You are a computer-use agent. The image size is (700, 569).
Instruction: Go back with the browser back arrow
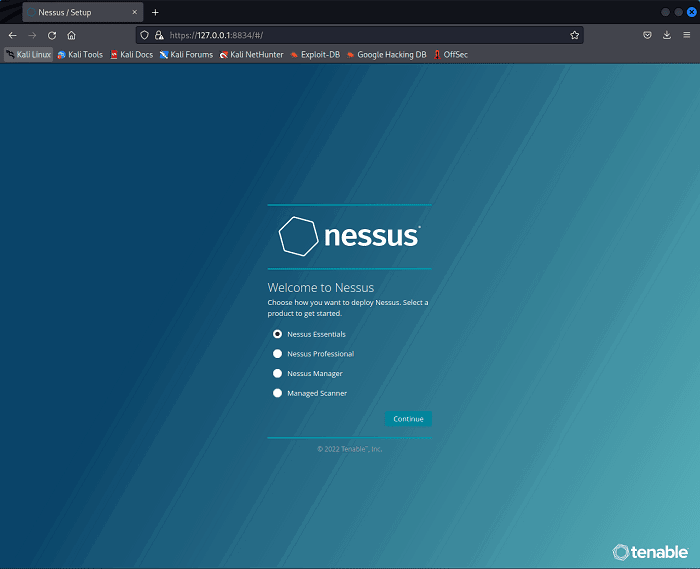[x=12, y=35]
